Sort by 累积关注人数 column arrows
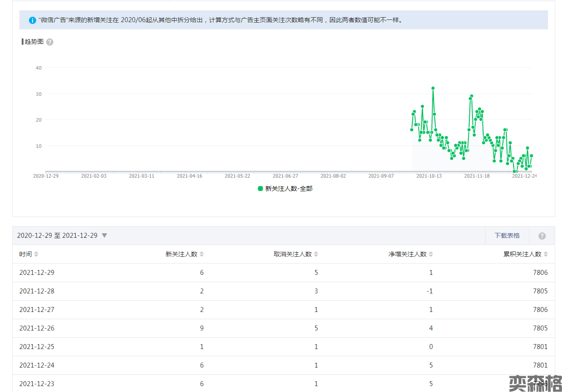The height and width of the screenshot is (392, 562). point(546,255)
